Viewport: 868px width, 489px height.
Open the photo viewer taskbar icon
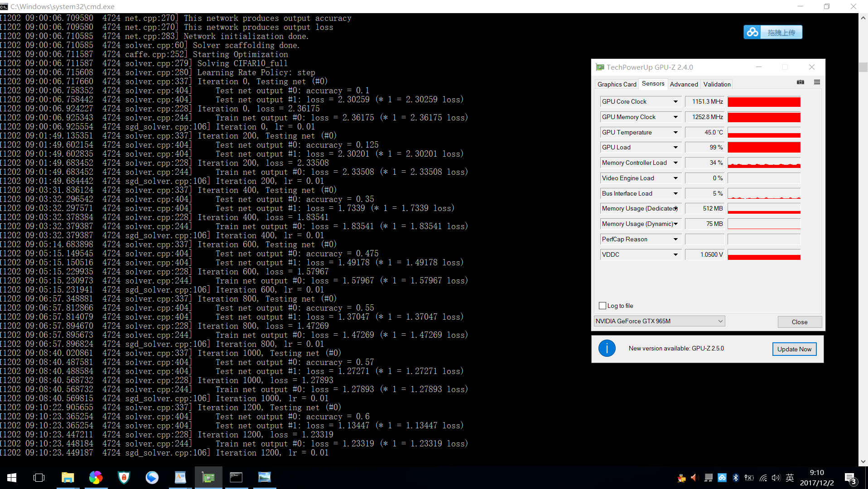[x=265, y=478]
